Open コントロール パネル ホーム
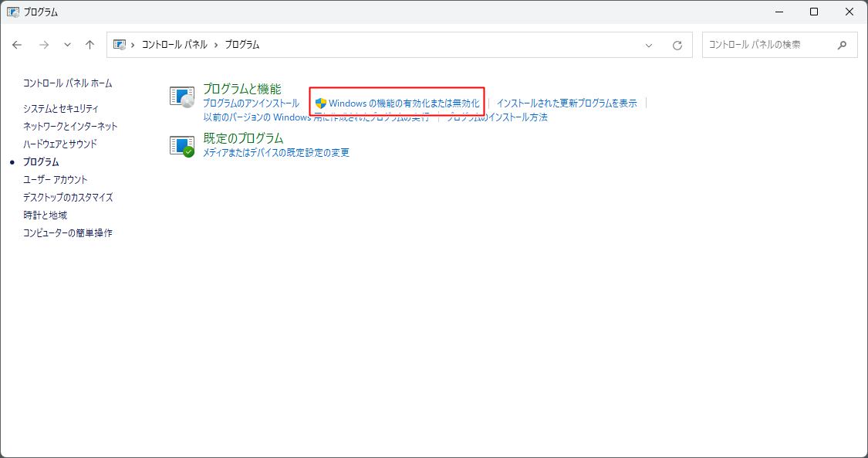This screenshot has width=868, height=458. pos(66,83)
